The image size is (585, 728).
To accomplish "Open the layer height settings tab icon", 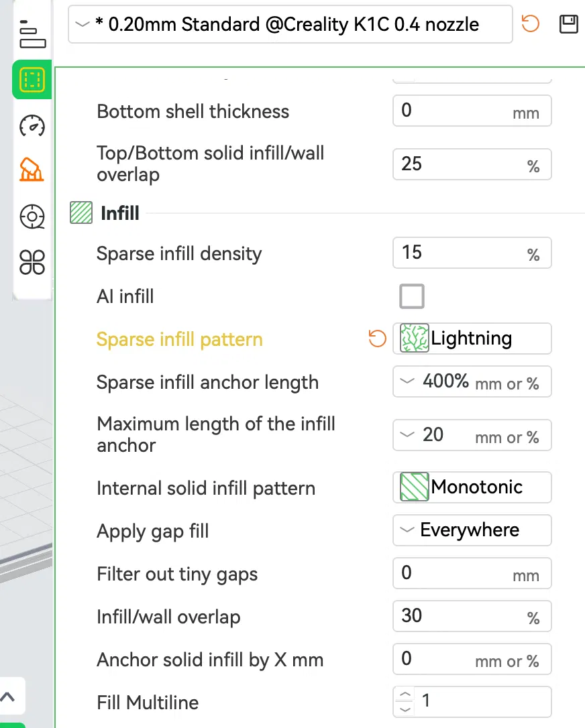I will pos(32,34).
